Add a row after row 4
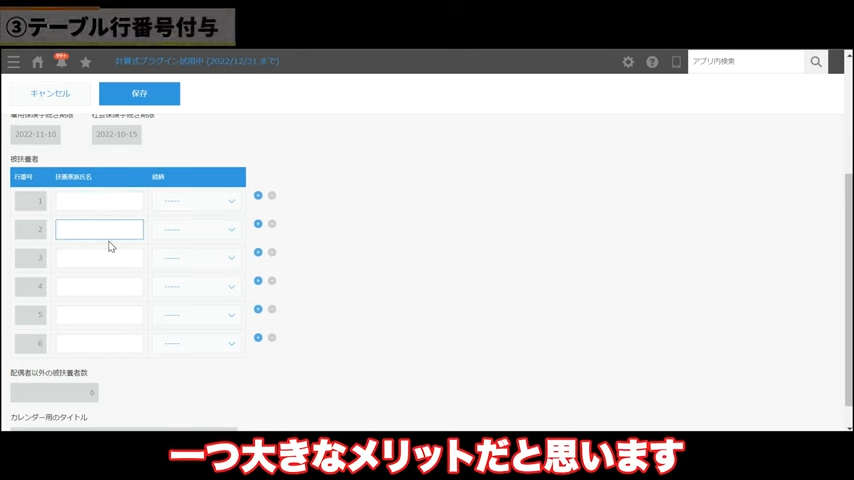854x480 pixels. coord(258,281)
